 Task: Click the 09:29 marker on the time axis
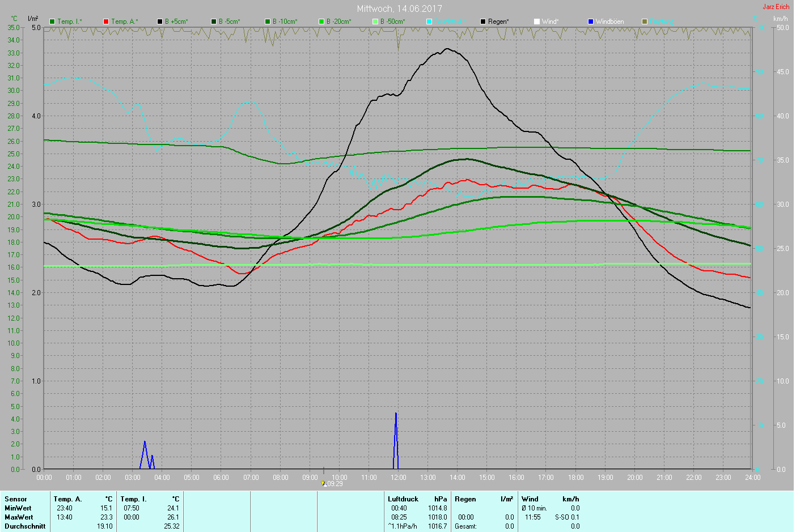[334, 484]
